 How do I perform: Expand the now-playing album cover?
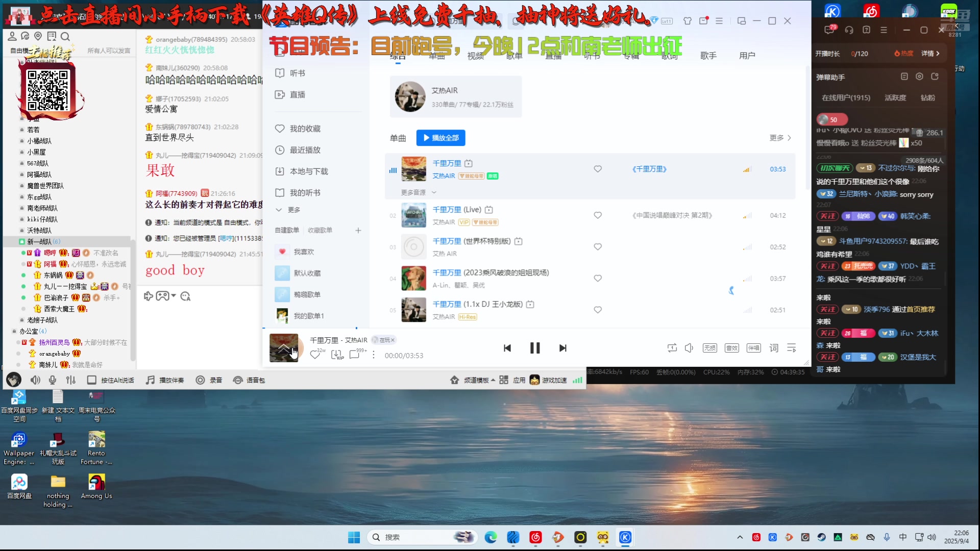pyautogui.click(x=284, y=348)
